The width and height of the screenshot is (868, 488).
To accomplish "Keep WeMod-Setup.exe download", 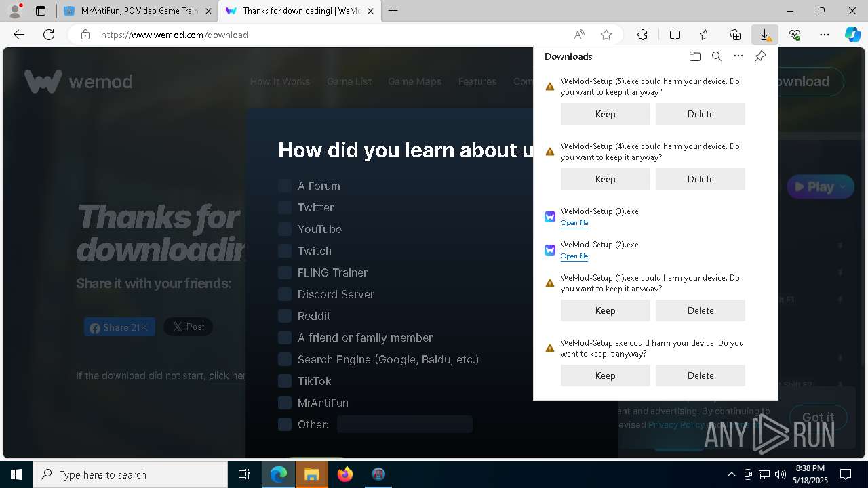I will point(606,375).
